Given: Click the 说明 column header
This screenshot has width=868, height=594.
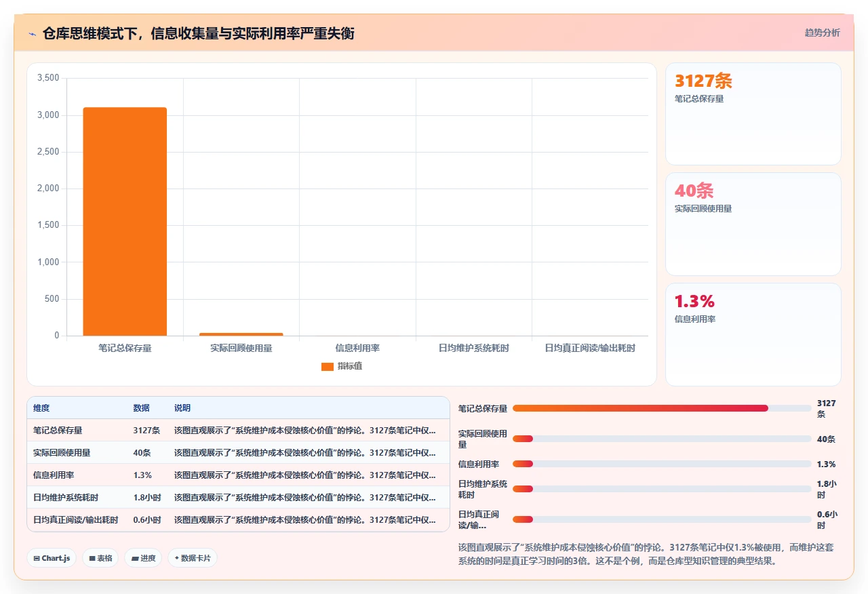Looking at the screenshot, I should tap(182, 408).
